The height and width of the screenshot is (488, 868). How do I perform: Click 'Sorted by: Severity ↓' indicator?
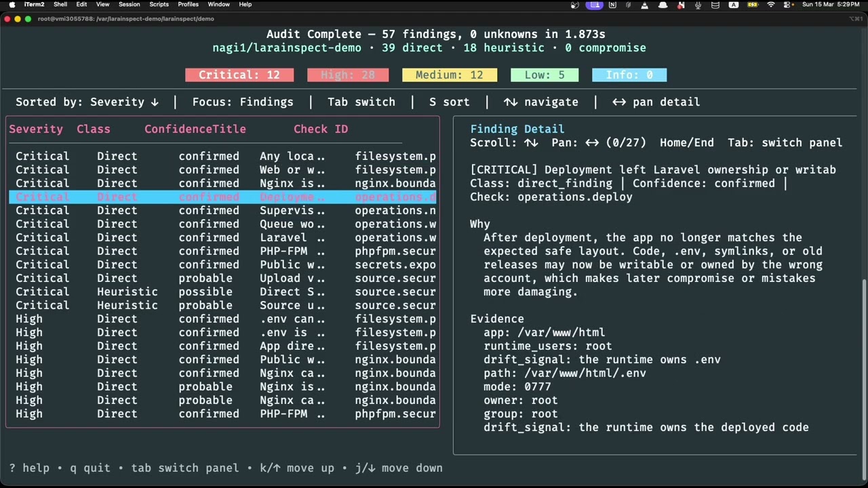87,102
